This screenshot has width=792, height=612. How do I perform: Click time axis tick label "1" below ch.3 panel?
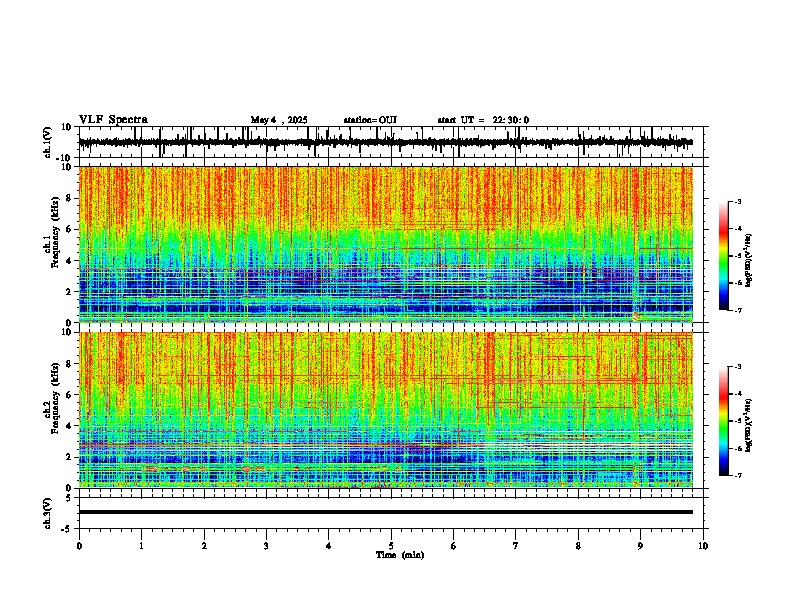click(x=141, y=546)
